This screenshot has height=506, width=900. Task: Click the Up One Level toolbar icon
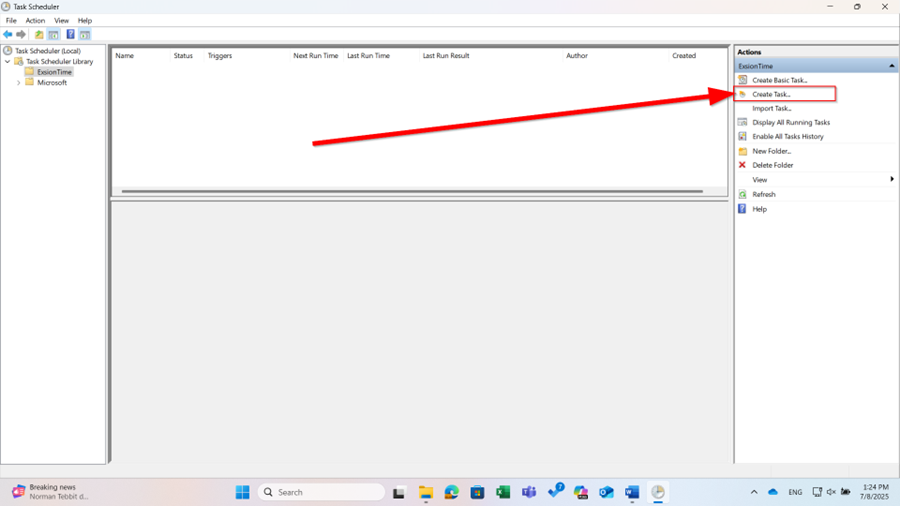39,34
